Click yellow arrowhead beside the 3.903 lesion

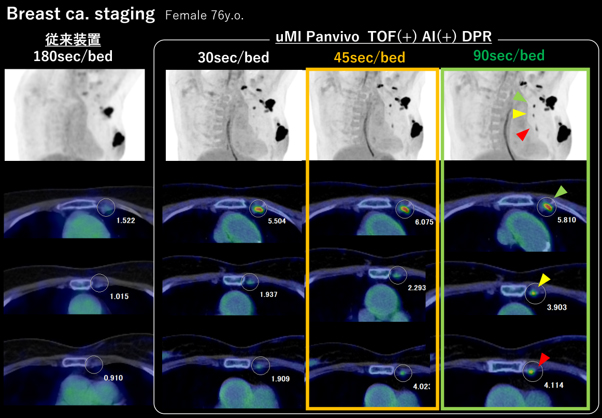(543, 281)
